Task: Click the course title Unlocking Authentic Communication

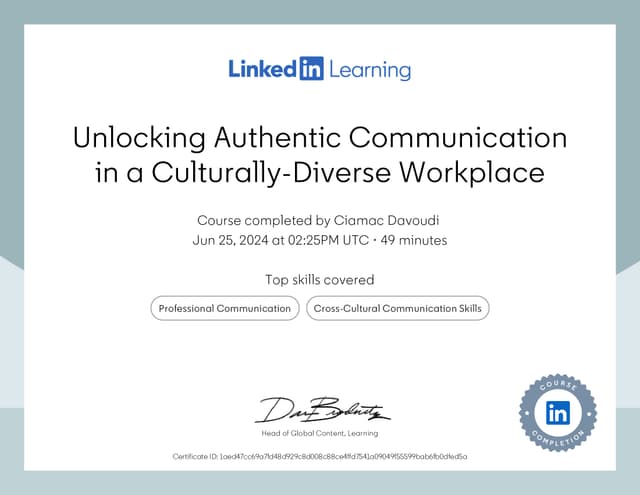Action: pos(320,155)
